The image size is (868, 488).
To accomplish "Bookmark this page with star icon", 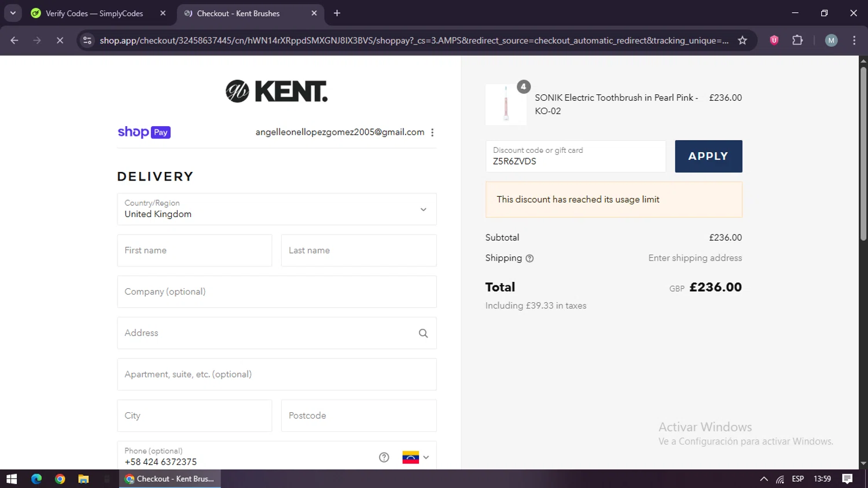I will (x=742, y=41).
